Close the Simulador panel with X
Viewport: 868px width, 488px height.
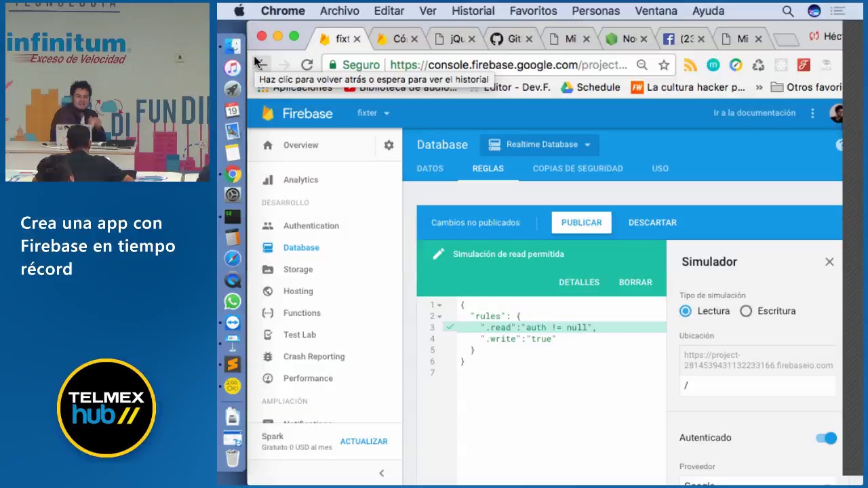click(x=829, y=262)
